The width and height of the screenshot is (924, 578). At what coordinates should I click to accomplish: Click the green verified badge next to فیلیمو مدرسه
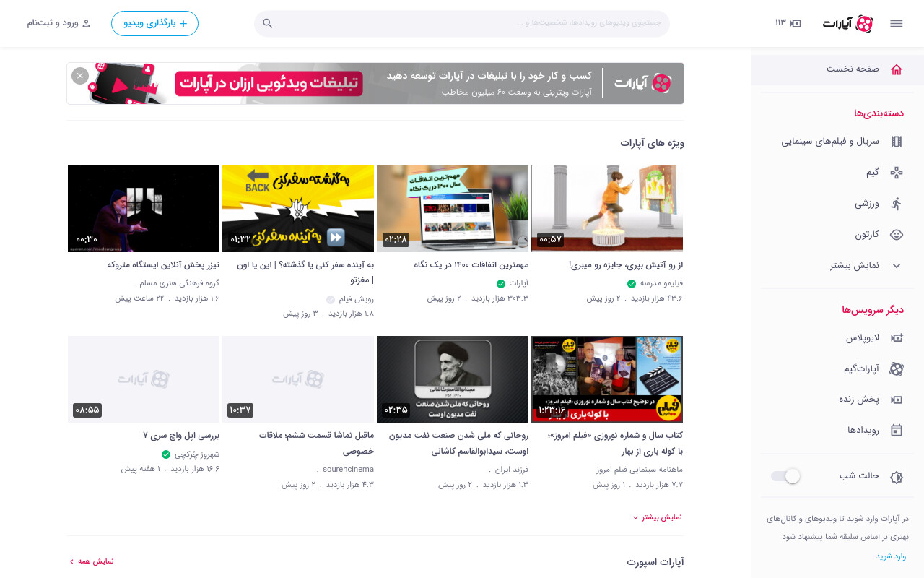click(632, 284)
